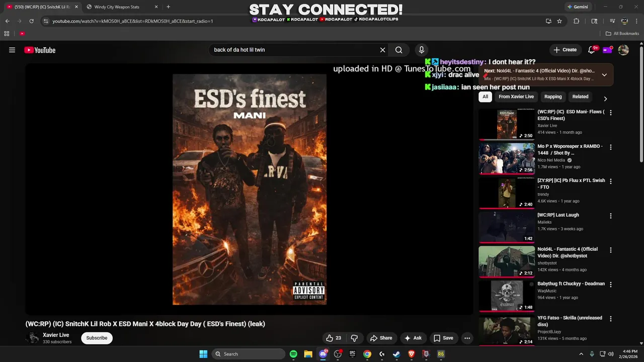
Task: Open the Chrome three-dot menu
Action: (x=636, y=21)
